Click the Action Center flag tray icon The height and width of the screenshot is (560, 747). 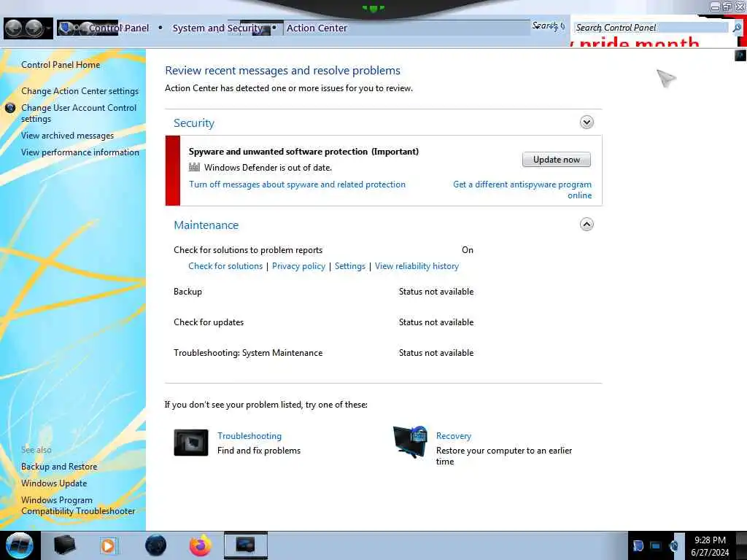[x=638, y=546]
